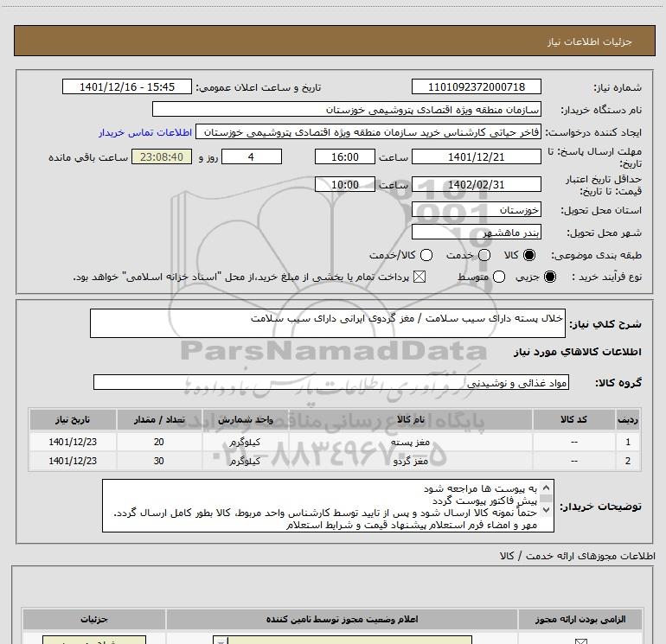This screenshot has width=666, height=644.
Task: Click the validity time field 10:00
Action: (345, 185)
